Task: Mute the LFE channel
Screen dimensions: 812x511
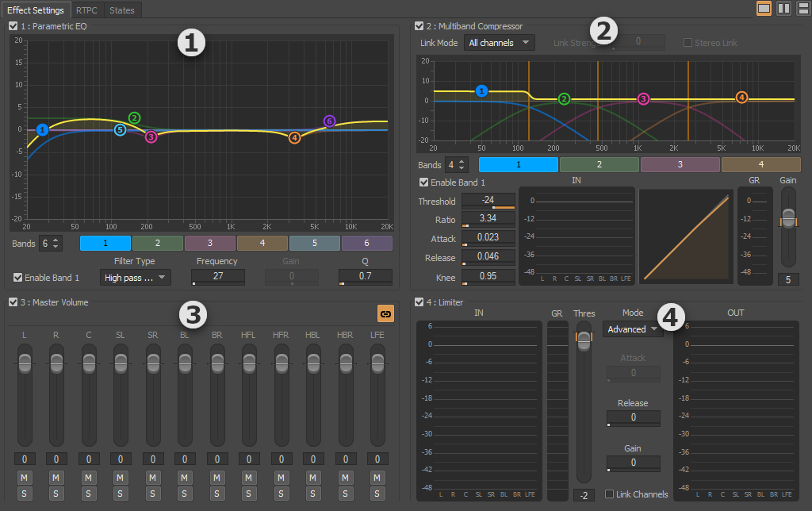Action: click(377, 478)
